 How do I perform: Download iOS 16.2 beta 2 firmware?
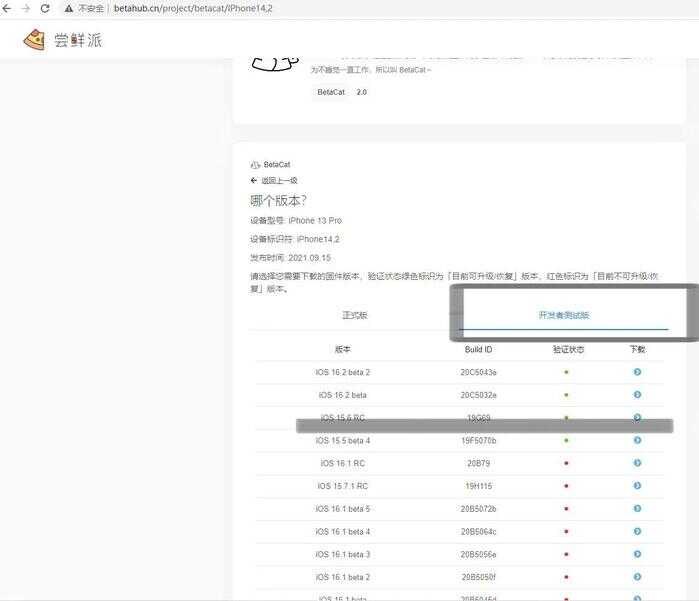coord(637,372)
